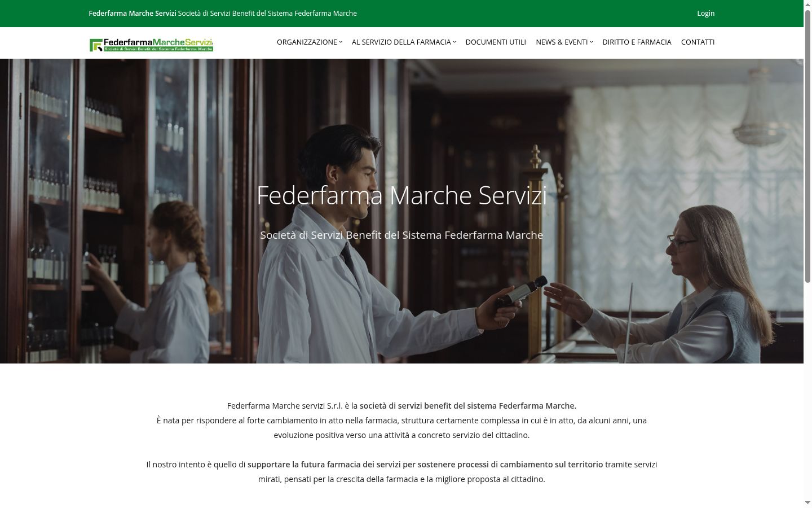
Task: Click the bold text società di servizi benefit
Action: pyautogui.click(x=468, y=406)
